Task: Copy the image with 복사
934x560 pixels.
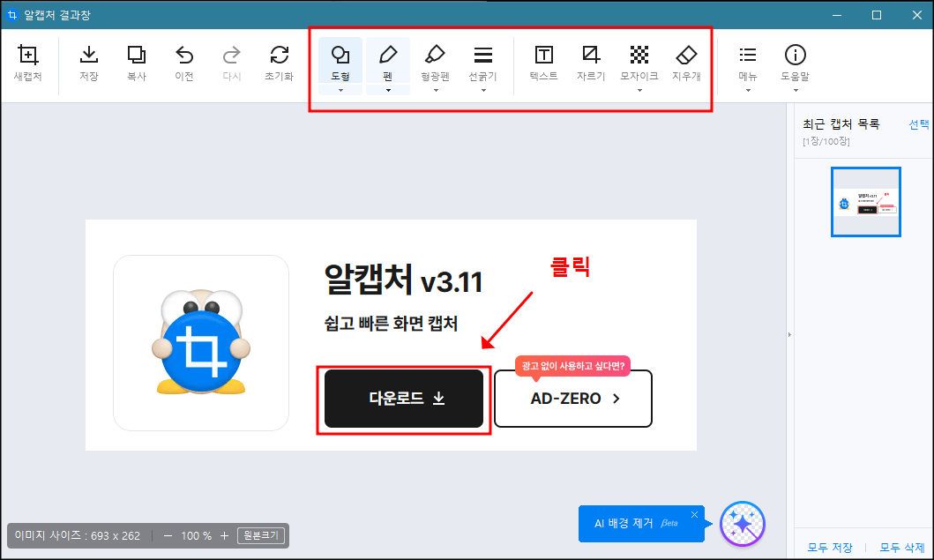Action: [137, 63]
